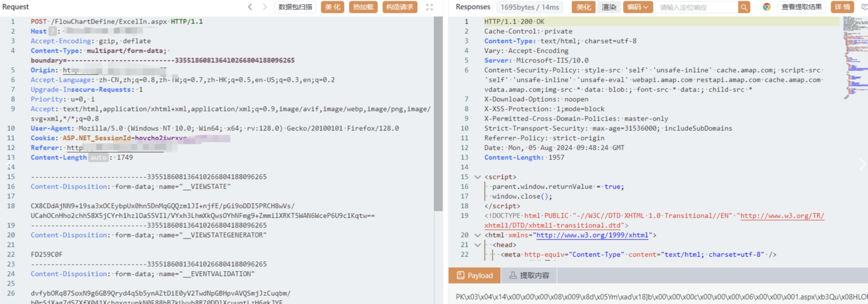Collapse the head block at line 21
This screenshot has width=868, height=304.
477,245
